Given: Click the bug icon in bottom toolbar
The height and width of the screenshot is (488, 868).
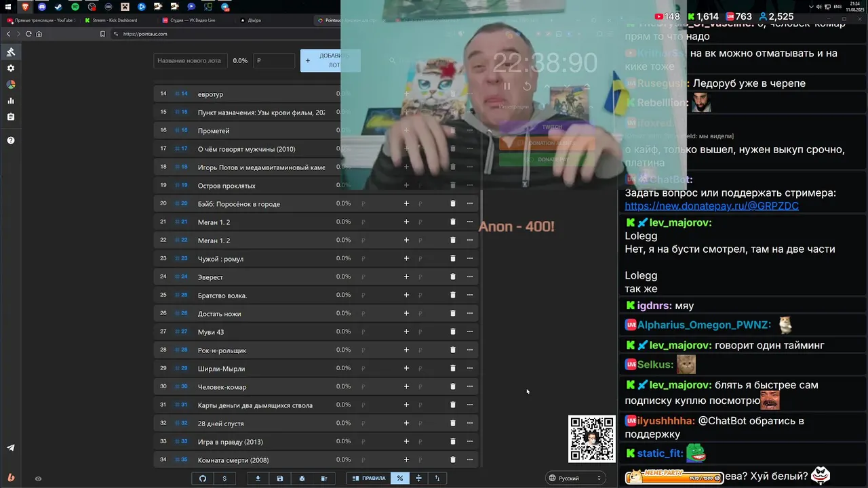Looking at the screenshot, I should pyautogui.click(x=302, y=479).
